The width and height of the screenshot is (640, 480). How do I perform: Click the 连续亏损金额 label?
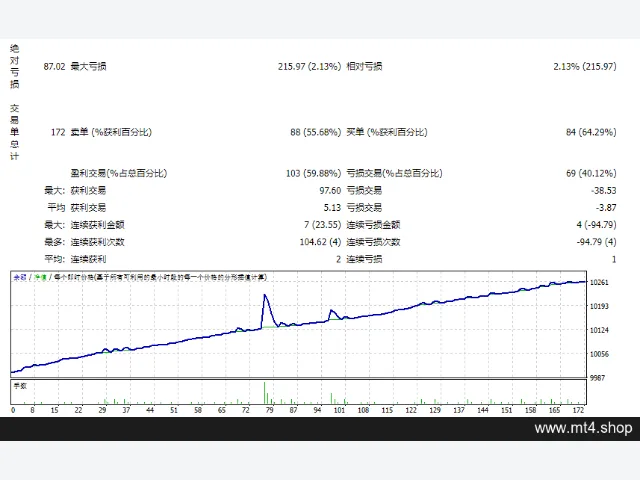pyautogui.click(x=373, y=225)
